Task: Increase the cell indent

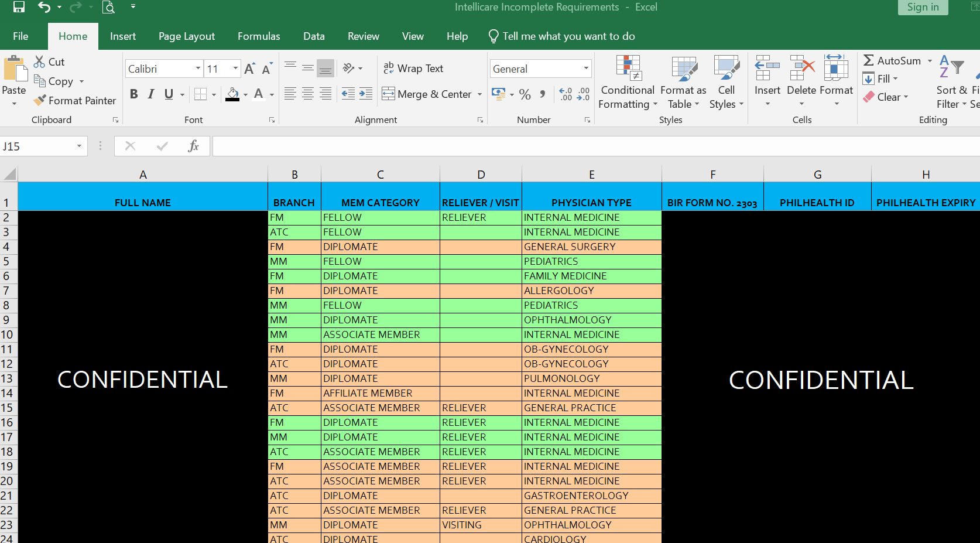Action: pos(366,94)
